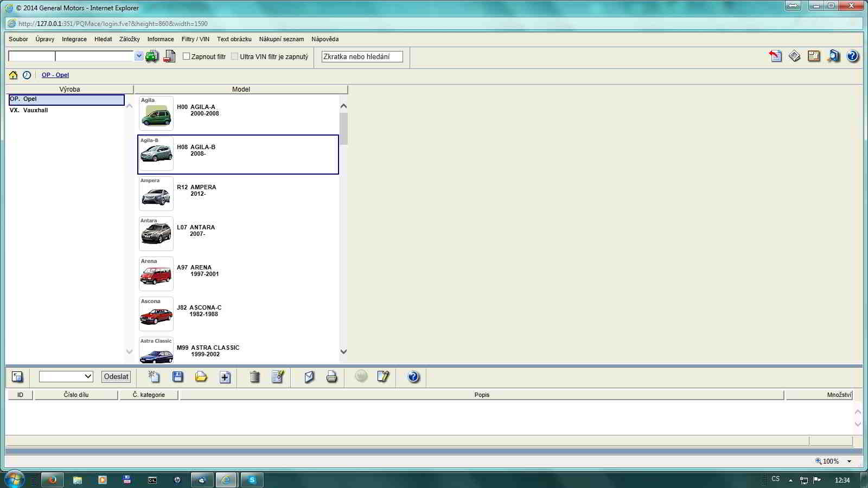Viewport: 868px width, 488px height.
Task: Click the magnifier book icon at top right
Action: coord(833,56)
